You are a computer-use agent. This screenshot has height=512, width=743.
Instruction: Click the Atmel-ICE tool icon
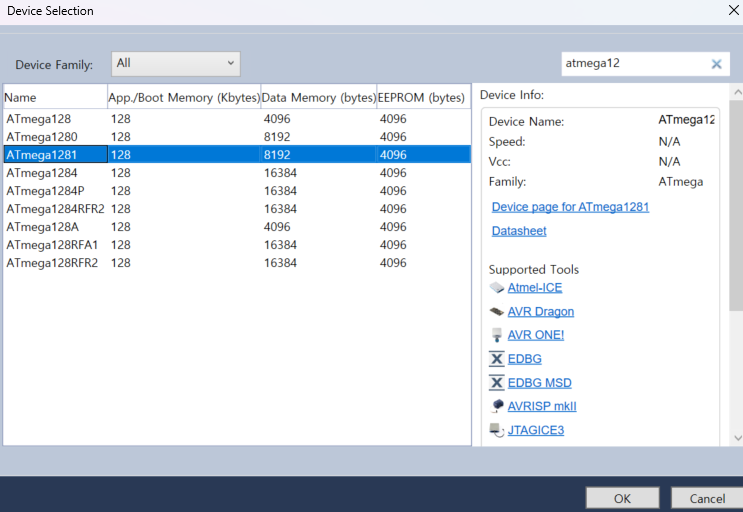(x=497, y=287)
